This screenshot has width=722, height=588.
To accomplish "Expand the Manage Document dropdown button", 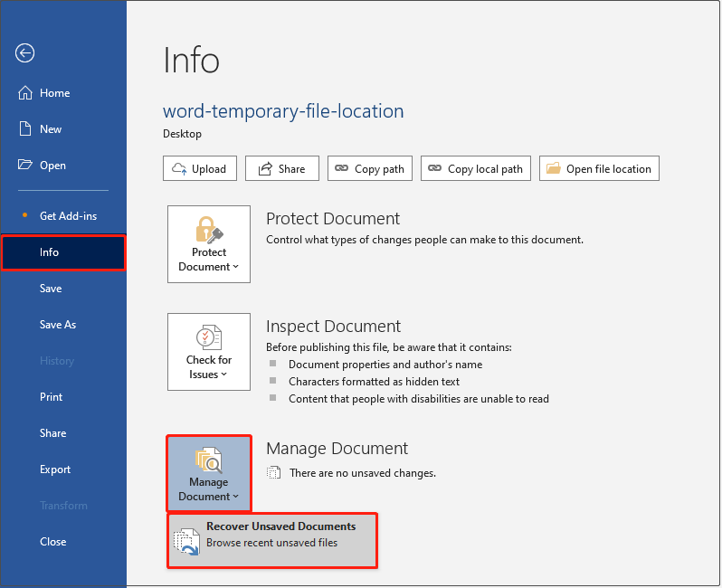I will click(x=209, y=473).
